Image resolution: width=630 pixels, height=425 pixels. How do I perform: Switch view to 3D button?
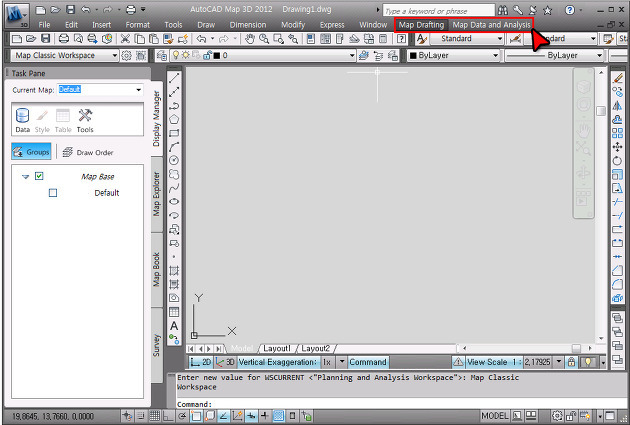point(225,362)
